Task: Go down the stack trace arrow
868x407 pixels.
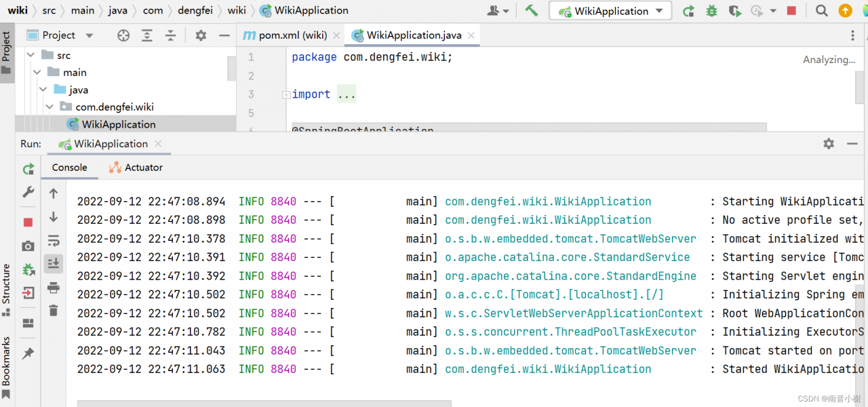Action: (x=54, y=217)
